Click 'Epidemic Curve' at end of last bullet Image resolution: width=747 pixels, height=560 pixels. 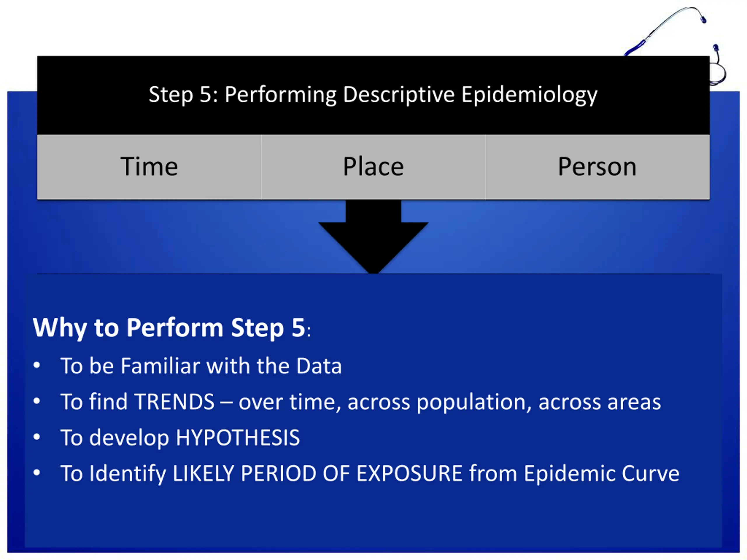coord(601,474)
